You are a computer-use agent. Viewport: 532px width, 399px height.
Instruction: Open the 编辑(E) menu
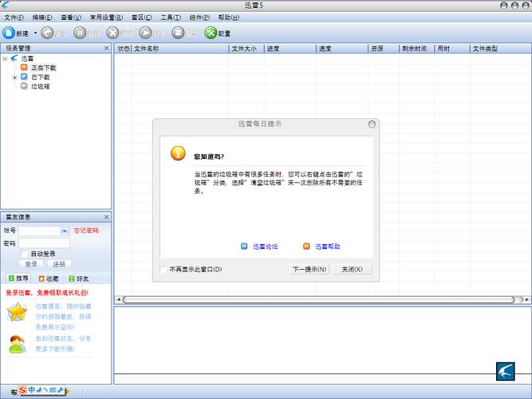(42, 18)
